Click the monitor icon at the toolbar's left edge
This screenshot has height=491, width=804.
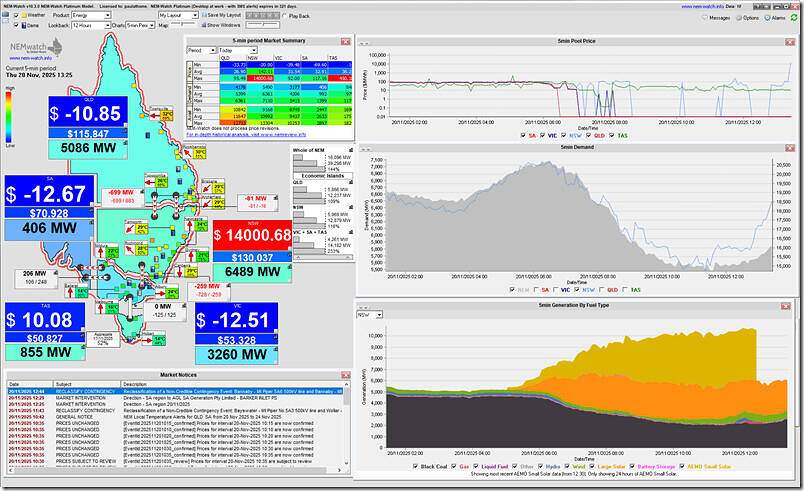click(5, 15)
